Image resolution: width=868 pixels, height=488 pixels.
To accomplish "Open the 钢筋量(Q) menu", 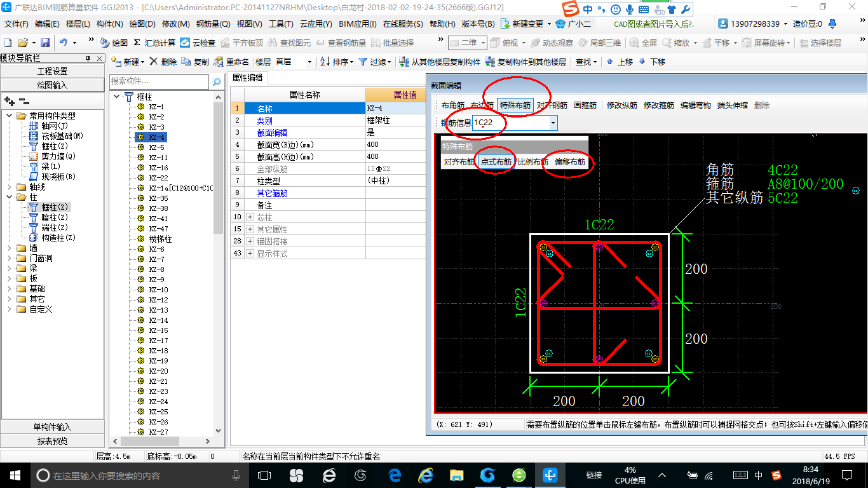I will point(214,24).
